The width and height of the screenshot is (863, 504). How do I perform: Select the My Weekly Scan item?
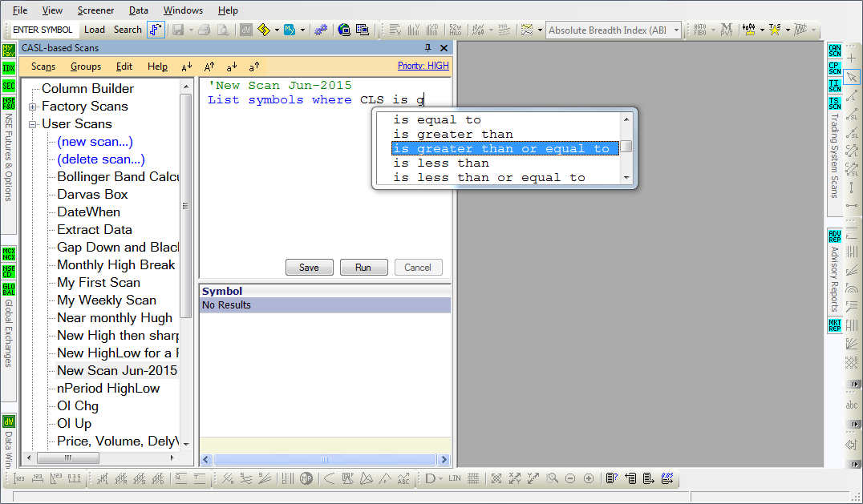(107, 300)
